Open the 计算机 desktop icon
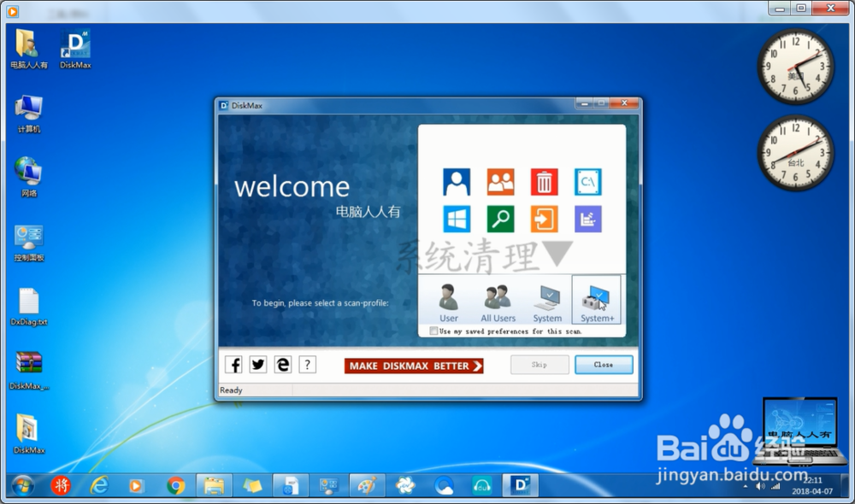855x504 pixels. click(29, 114)
